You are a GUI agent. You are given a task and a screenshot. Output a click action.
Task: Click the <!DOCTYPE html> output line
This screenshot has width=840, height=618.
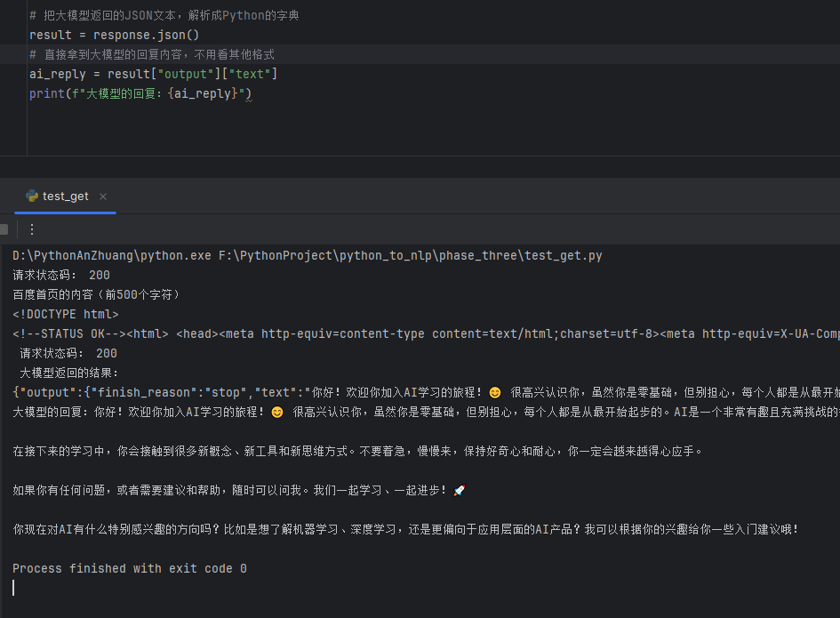(x=66, y=314)
